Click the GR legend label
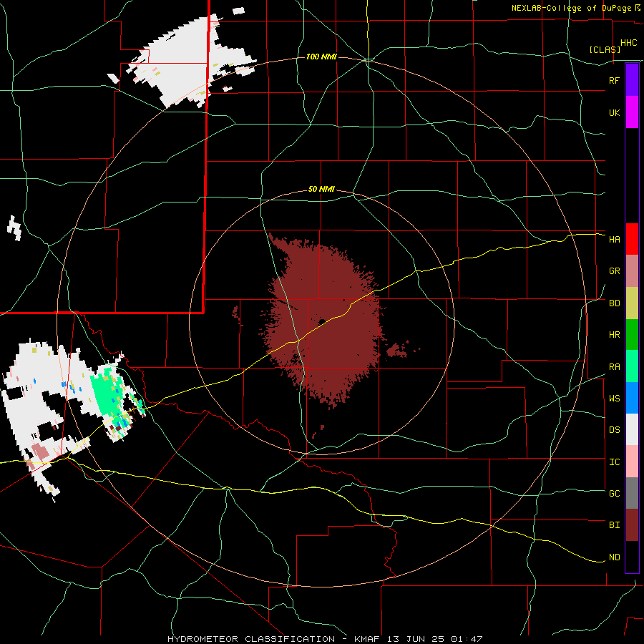This screenshot has width=644, height=644. [614, 271]
